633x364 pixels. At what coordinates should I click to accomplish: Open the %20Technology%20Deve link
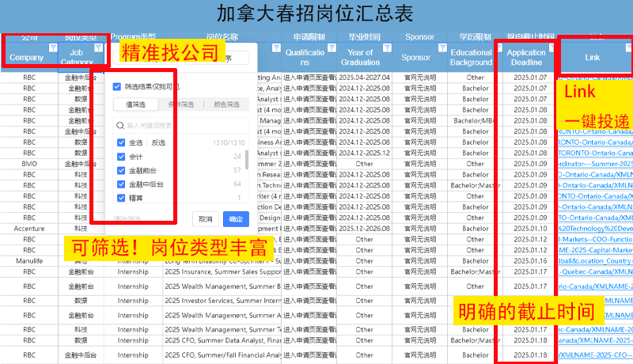coord(596,229)
